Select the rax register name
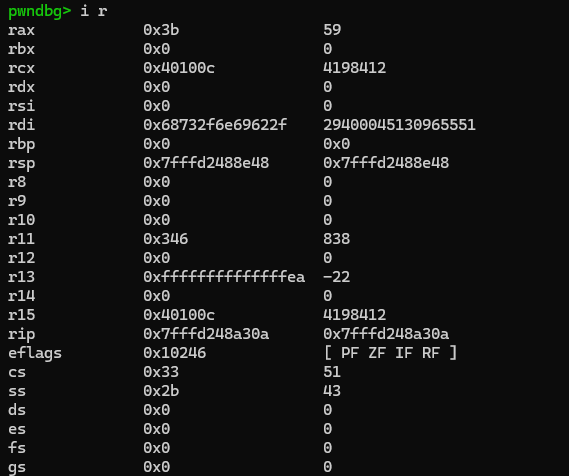This screenshot has width=569, height=476. coord(21,30)
